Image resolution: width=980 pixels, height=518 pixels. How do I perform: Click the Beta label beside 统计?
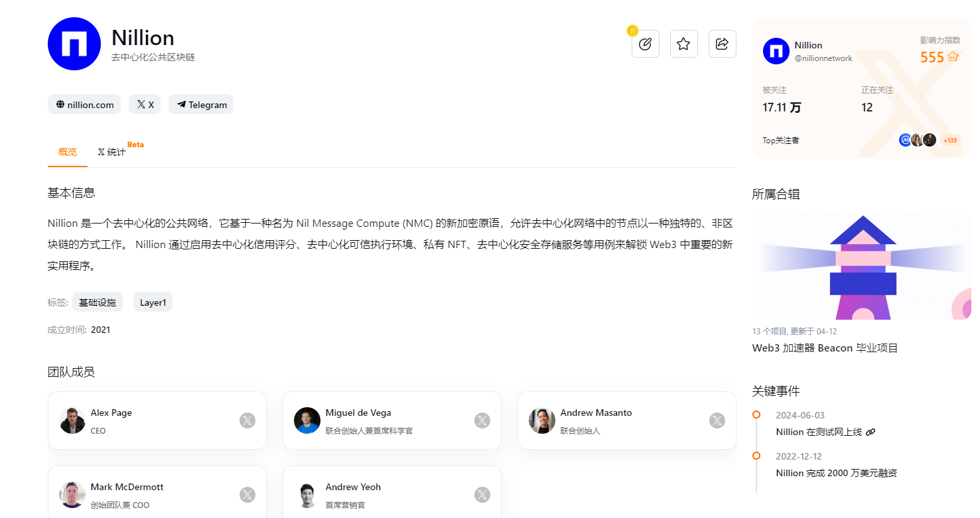tap(135, 145)
